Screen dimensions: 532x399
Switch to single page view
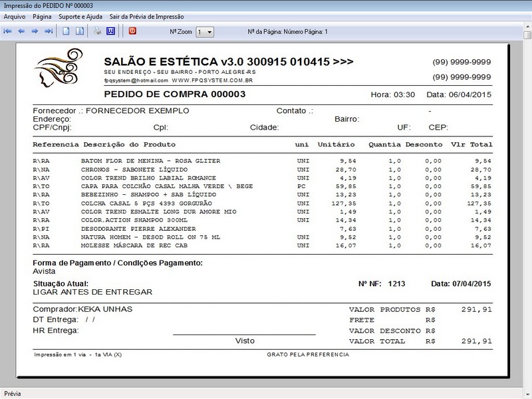pos(66,31)
